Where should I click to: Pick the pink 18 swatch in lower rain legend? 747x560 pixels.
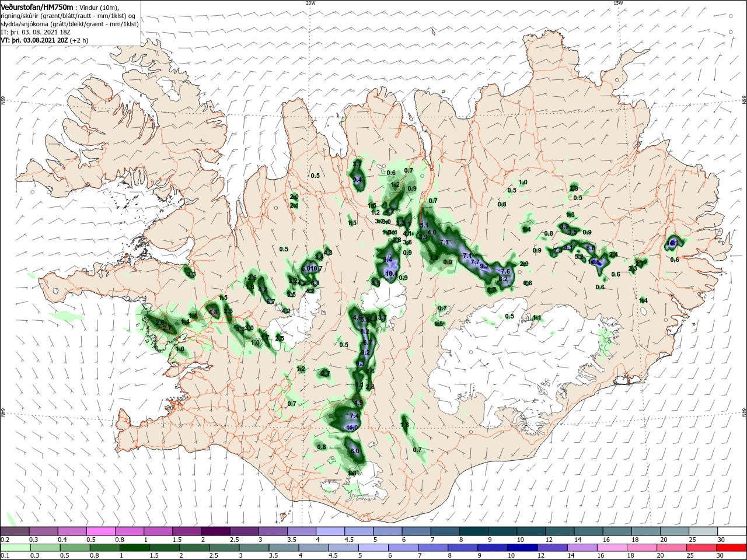641,548
